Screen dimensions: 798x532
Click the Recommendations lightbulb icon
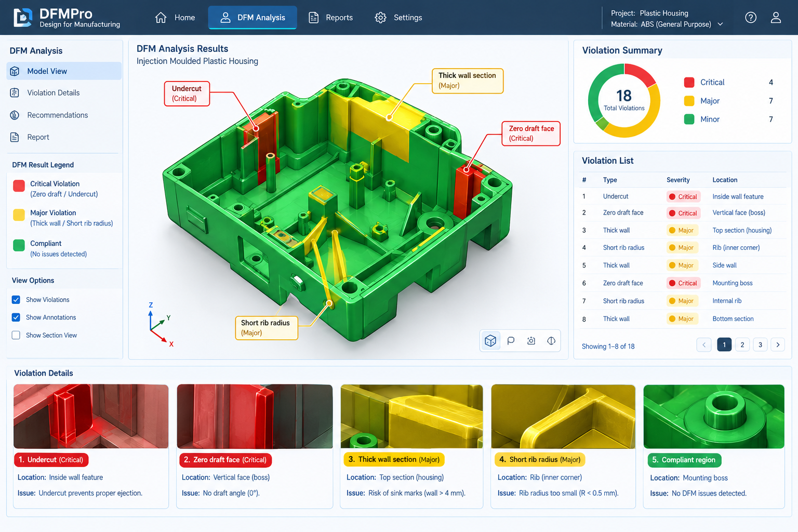(x=15, y=115)
